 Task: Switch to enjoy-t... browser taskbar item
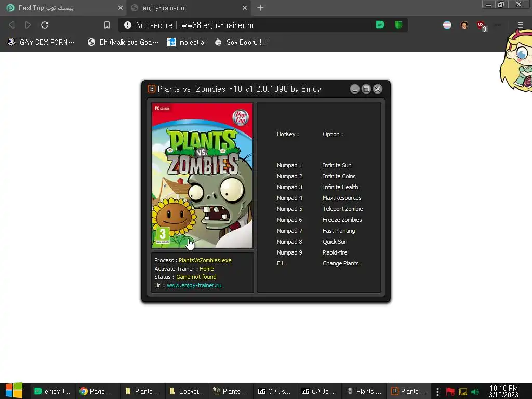[52, 391]
